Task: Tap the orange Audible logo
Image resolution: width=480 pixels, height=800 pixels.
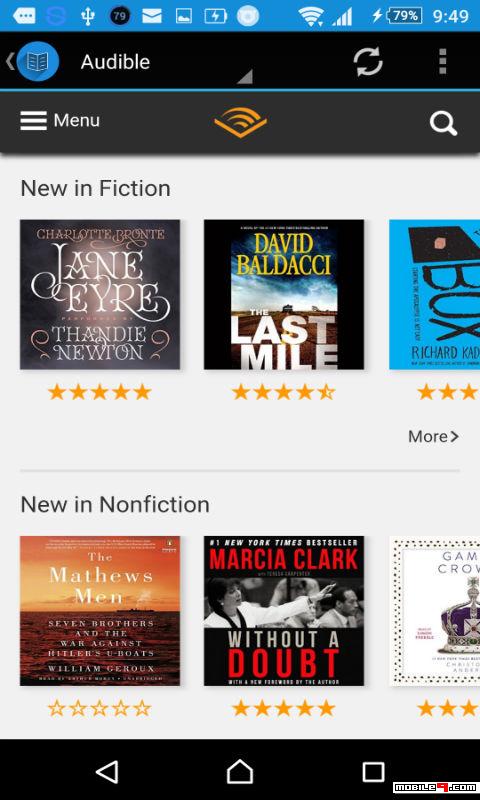Action: [x=240, y=122]
